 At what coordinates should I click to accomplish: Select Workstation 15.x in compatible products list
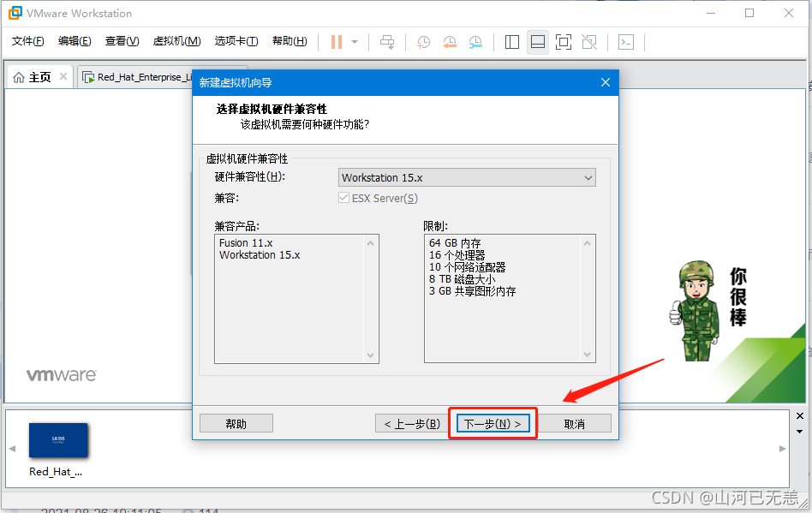point(260,255)
